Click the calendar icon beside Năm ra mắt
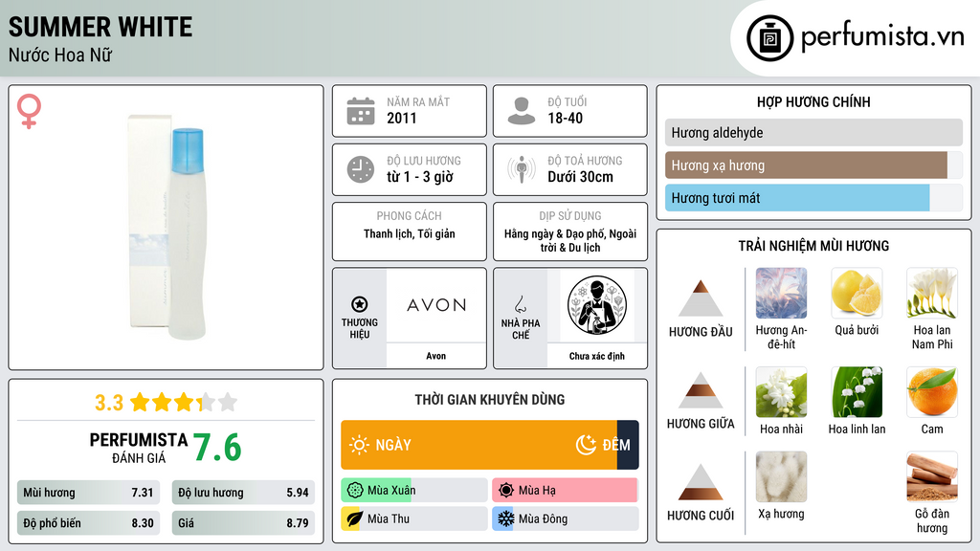Viewport: 980px width, 551px height. tap(361, 111)
